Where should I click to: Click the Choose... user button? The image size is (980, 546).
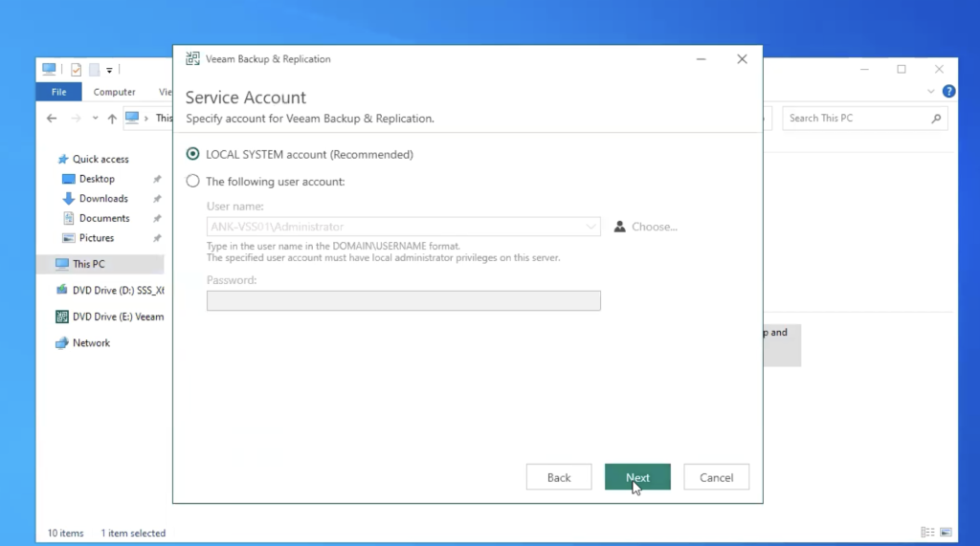(x=646, y=227)
